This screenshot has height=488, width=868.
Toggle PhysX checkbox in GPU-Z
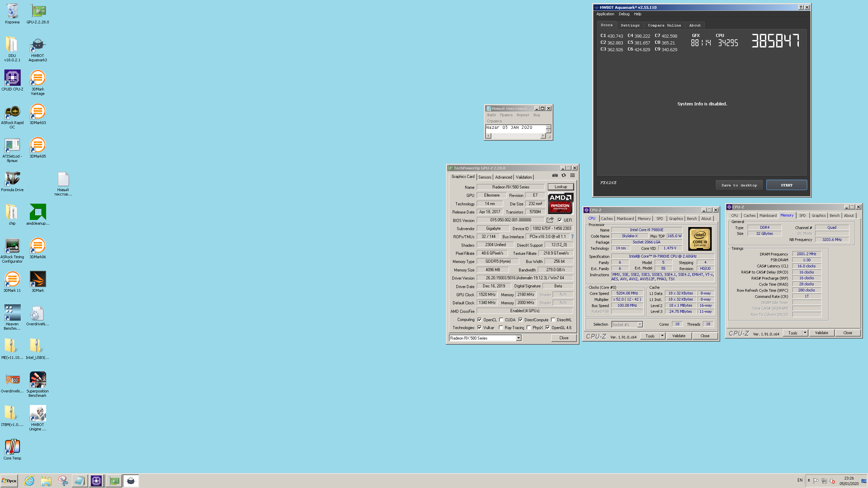click(529, 327)
